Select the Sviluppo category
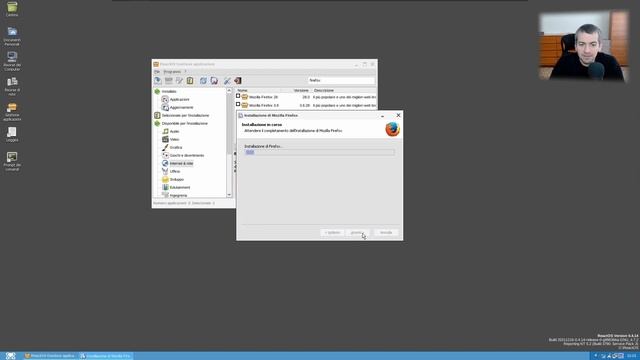The height and width of the screenshot is (360, 640). [x=177, y=180]
